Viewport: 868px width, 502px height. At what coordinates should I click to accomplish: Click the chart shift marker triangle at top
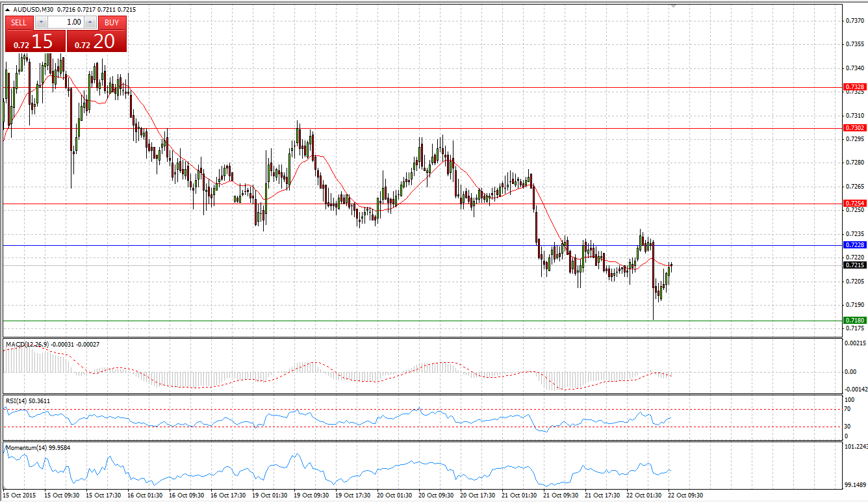pos(674,6)
